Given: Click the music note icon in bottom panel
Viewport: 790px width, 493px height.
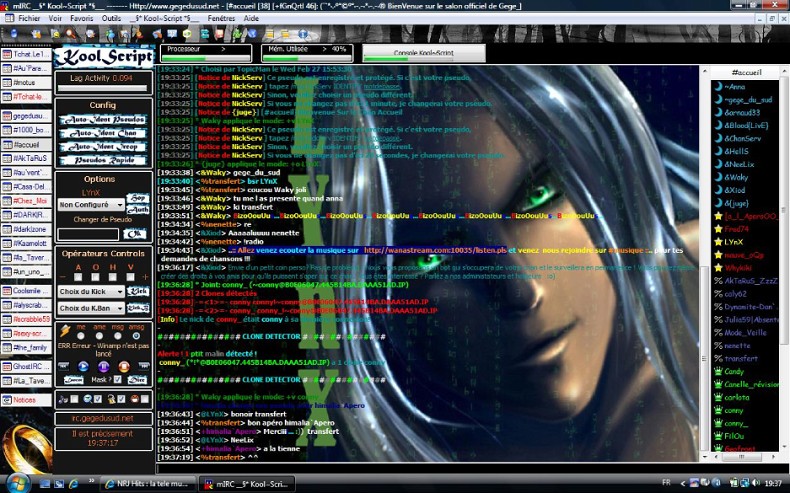Looking at the screenshot, I should [x=63, y=399].
